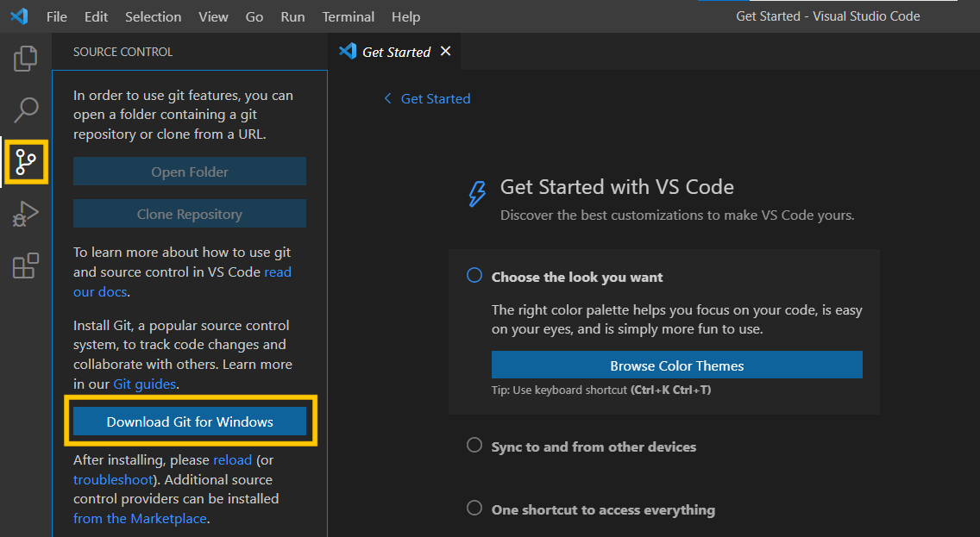Select 'Sync to and from other devices' circle
This screenshot has width=980, height=537.
point(474,446)
